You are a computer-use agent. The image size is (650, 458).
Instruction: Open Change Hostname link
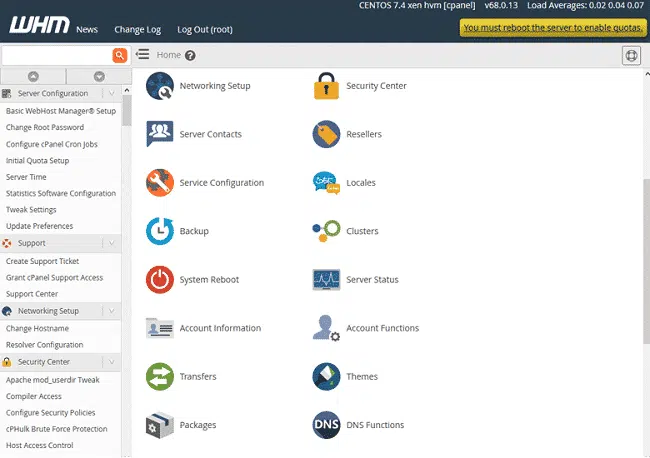[x=37, y=328]
